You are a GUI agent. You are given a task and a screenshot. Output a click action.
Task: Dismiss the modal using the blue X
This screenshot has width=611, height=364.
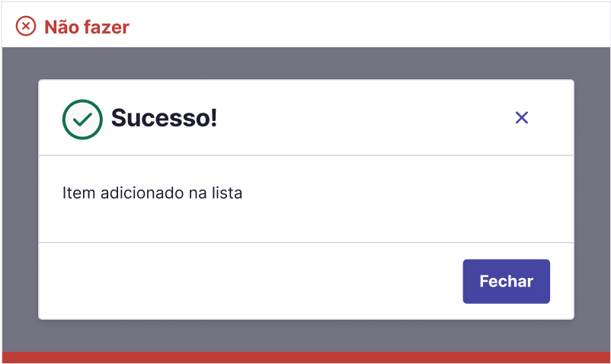coord(521,117)
